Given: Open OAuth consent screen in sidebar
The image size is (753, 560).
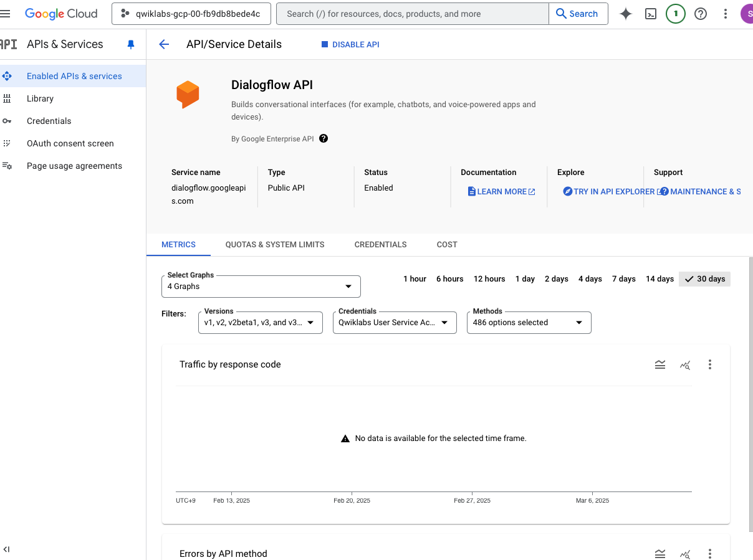Looking at the screenshot, I should pos(73,143).
